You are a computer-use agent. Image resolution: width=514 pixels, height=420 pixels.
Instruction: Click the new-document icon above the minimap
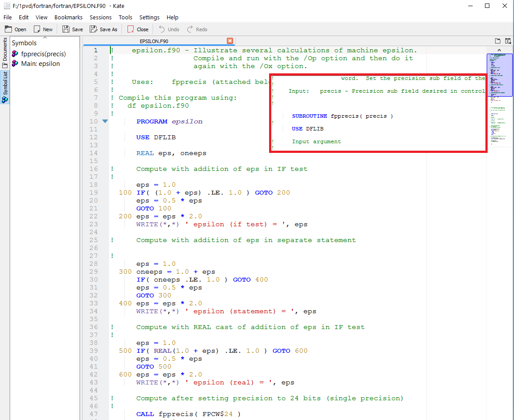click(497, 41)
